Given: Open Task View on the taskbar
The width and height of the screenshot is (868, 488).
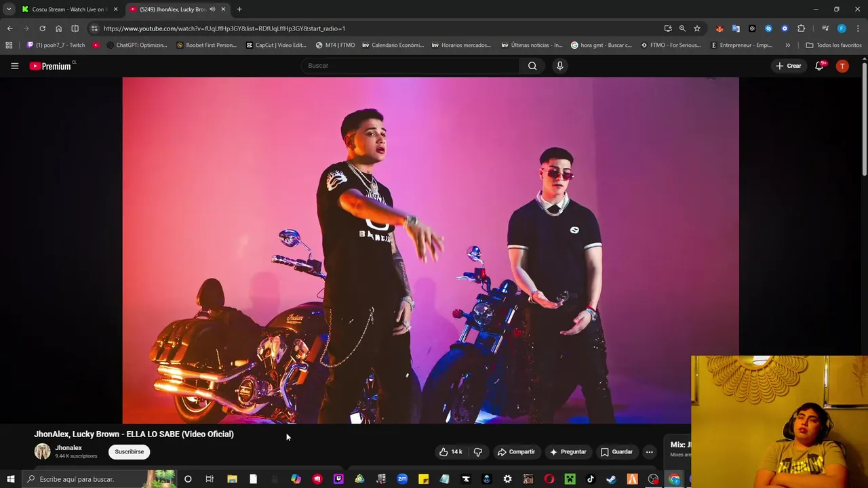Looking at the screenshot, I should point(210,479).
